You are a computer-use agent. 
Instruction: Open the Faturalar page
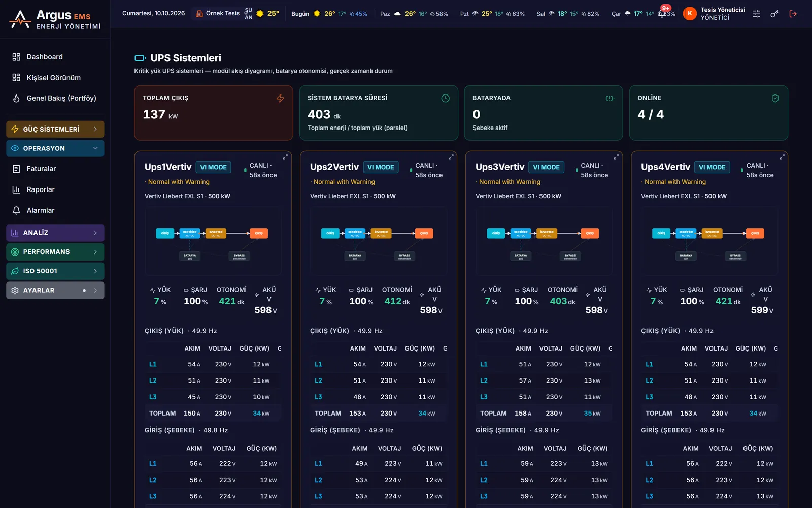click(55, 169)
